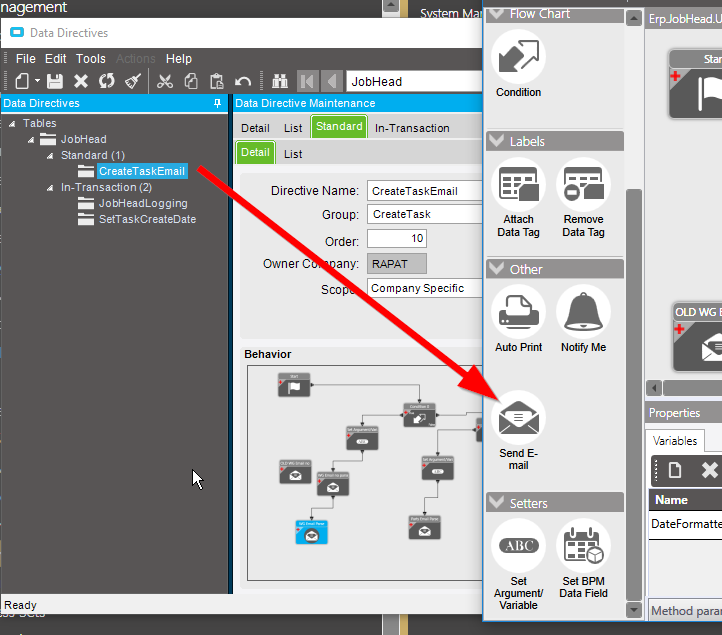Click the delete variable X icon
Screen dimensions: 722x635
[710, 470]
